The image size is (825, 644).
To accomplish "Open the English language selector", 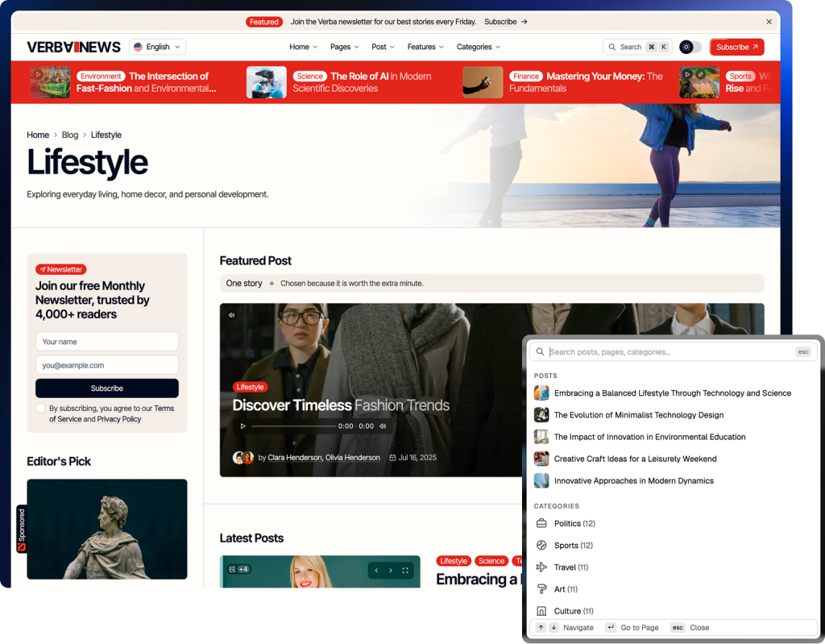I will (157, 47).
